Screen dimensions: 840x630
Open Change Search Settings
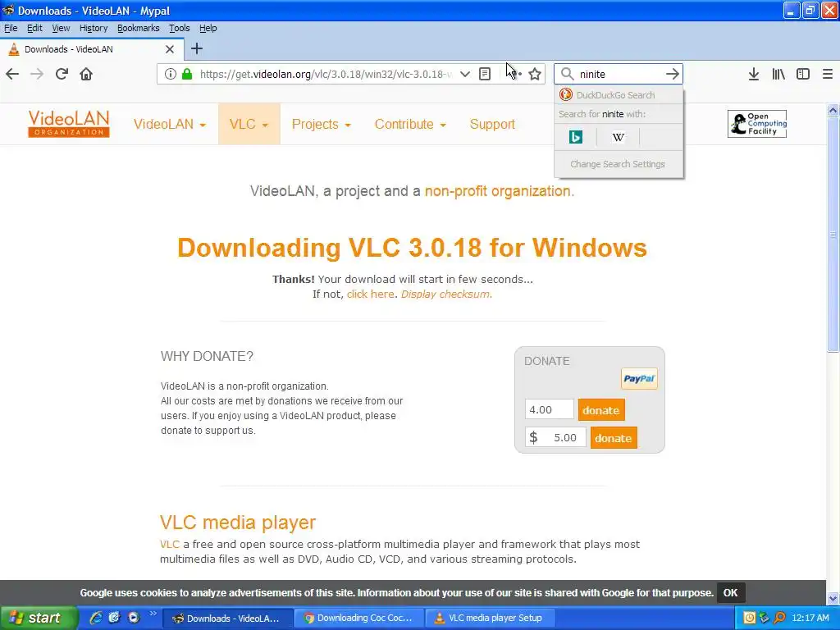tap(618, 164)
